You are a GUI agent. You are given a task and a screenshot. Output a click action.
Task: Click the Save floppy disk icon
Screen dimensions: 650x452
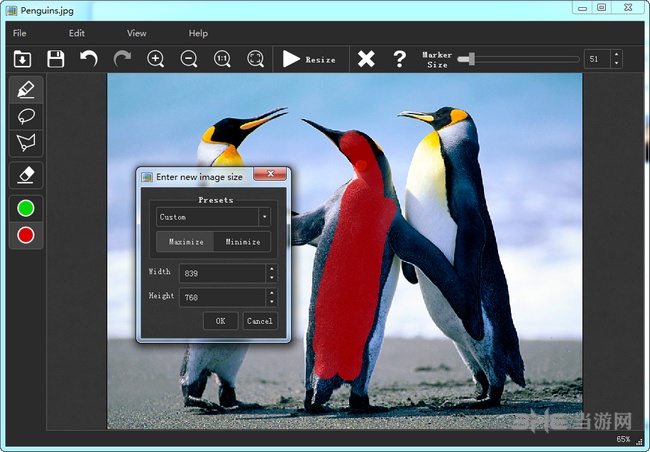[x=56, y=60]
